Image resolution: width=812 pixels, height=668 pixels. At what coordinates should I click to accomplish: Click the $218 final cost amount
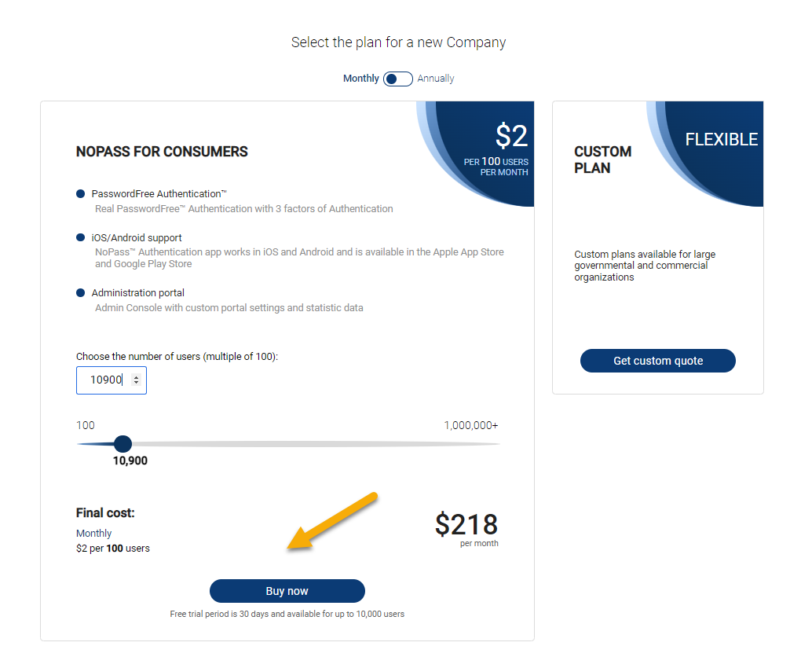click(466, 524)
